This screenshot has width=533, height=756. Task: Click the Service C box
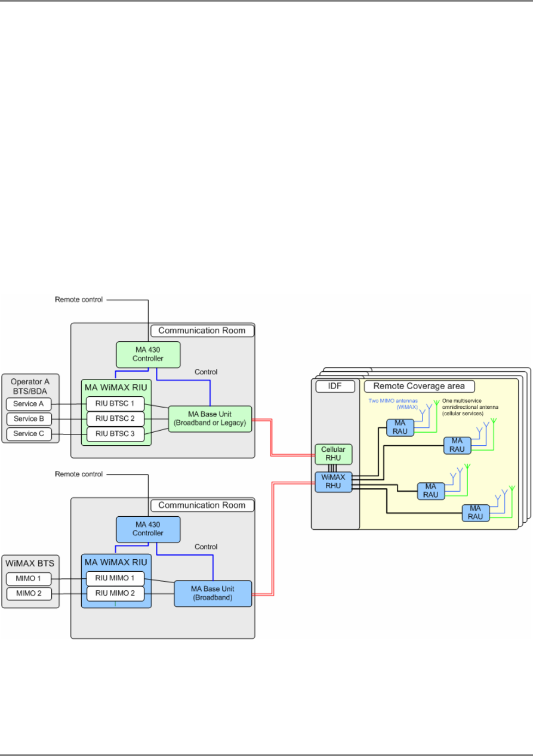tap(28, 434)
